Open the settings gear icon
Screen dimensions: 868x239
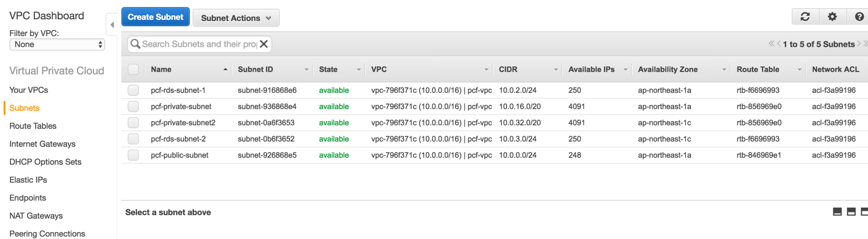click(832, 17)
